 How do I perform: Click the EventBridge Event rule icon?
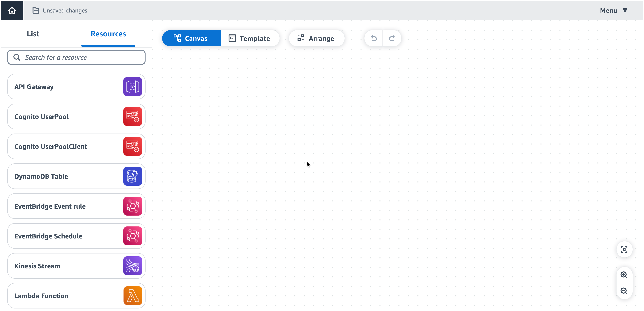(133, 206)
